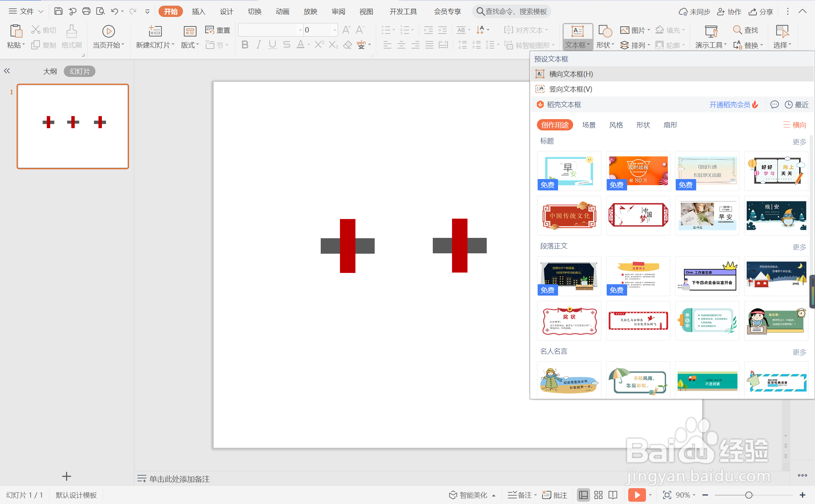815x504 pixels.
Task: Switch to Outline (大纲) pane
Action: click(x=50, y=71)
